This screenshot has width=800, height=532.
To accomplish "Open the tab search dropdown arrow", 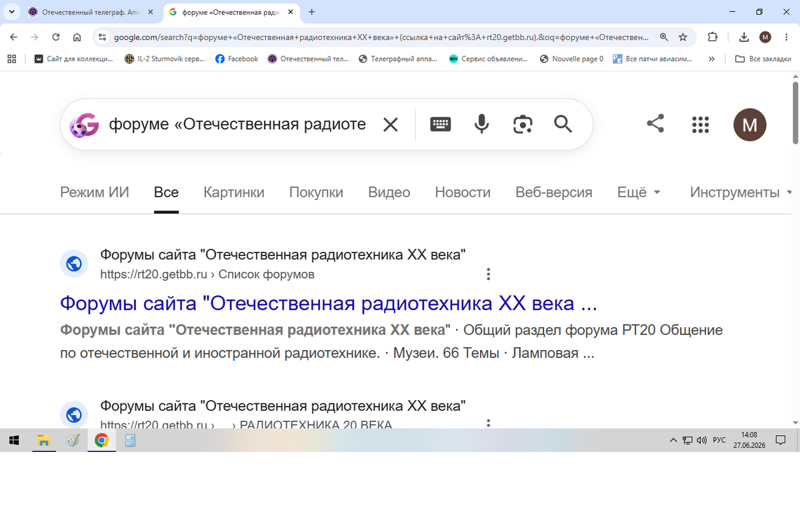I will [12, 12].
